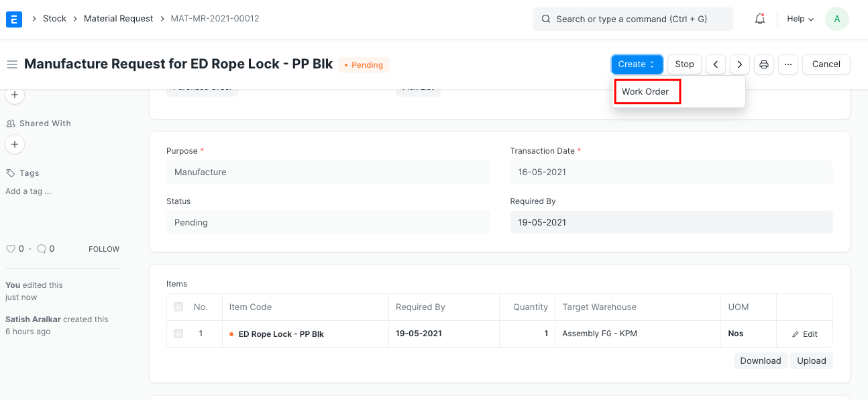
Task: Navigate to Material Request breadcrumb
Action: [x=118, y=19]
